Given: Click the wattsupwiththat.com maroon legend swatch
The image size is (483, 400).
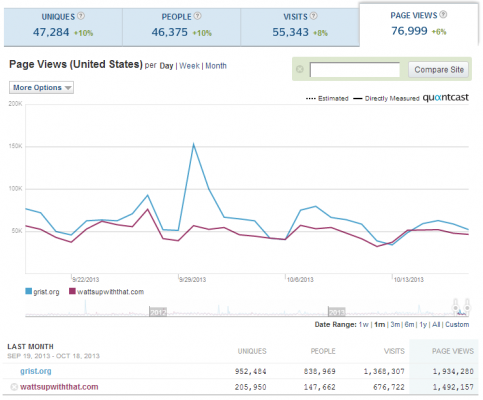Looking at the screenshot, I should pos(72,291).
